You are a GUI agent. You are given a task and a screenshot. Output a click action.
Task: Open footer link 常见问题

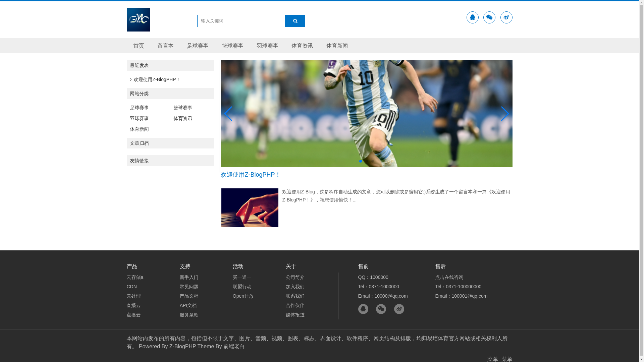[189, 287]
